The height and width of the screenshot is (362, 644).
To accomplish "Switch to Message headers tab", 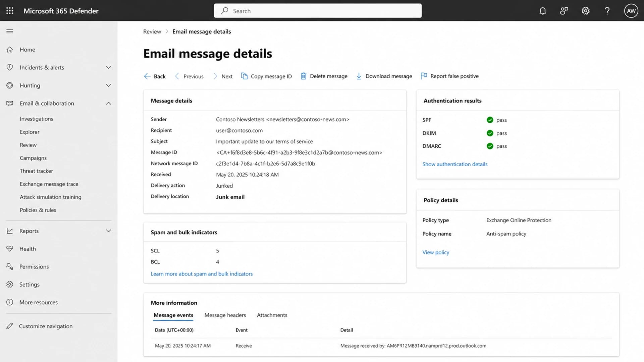I will (225, 315).
